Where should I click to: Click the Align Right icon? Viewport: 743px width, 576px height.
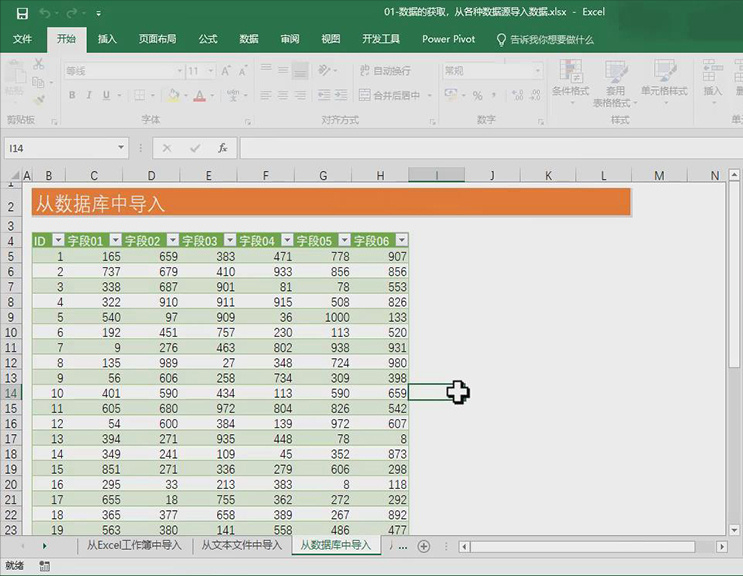coord(300,95)
